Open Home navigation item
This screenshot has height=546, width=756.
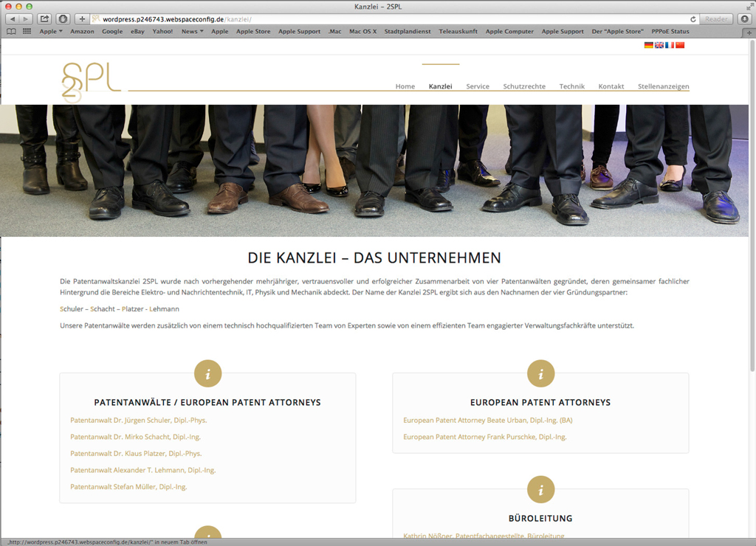click(405, 86)
